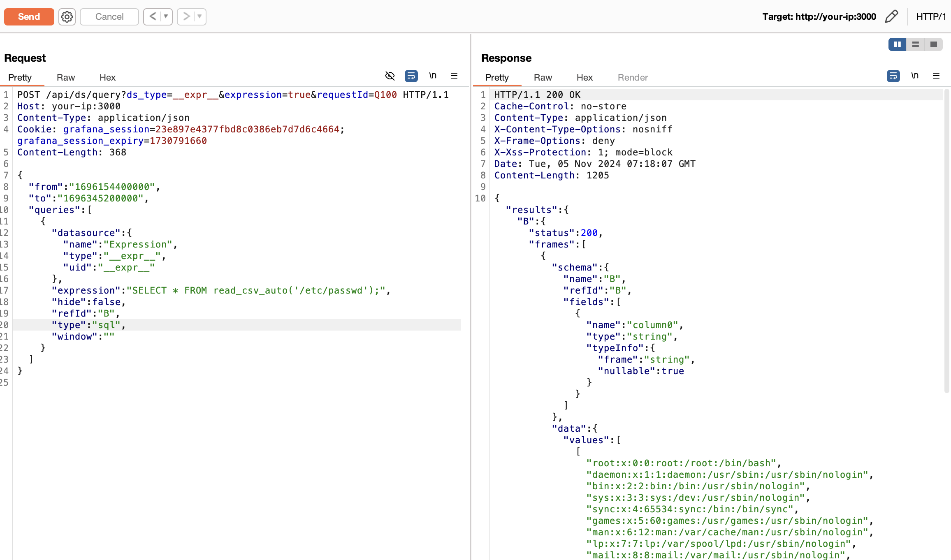The width and height of the screenshot is (951, 560).
Task: Go back to previous history request
Action: click(x=153, y=17)
